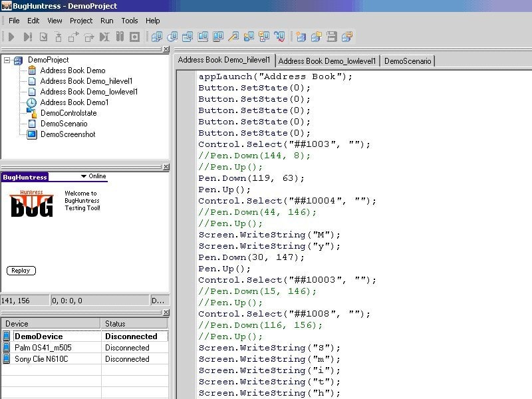Click the 0, 0: 0, 0 status field
The width and height of the screenshot is (532, 399).
(x=100, y=301)
